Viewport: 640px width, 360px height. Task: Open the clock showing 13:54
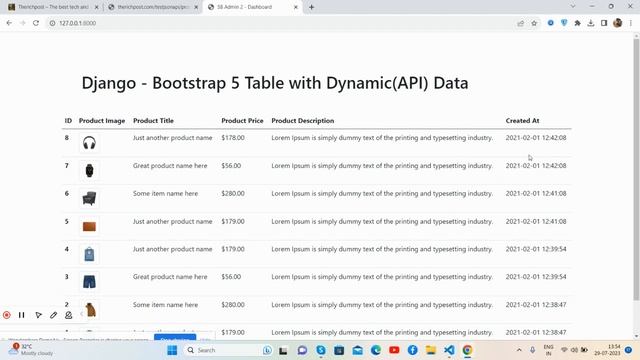point(608,350)
